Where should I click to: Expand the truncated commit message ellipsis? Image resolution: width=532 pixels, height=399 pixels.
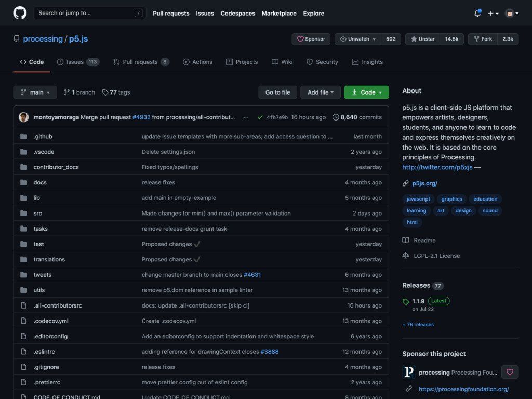[x=246, y=117]
